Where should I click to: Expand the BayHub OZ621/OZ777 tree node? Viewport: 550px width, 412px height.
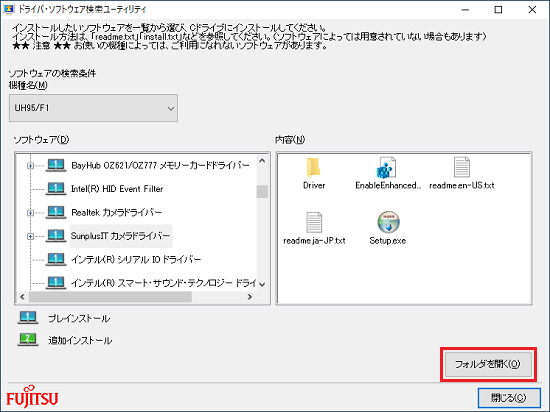click(31, 166)
